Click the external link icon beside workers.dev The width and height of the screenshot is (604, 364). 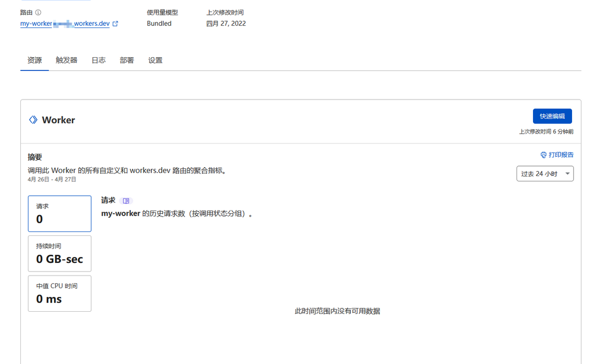116,24
